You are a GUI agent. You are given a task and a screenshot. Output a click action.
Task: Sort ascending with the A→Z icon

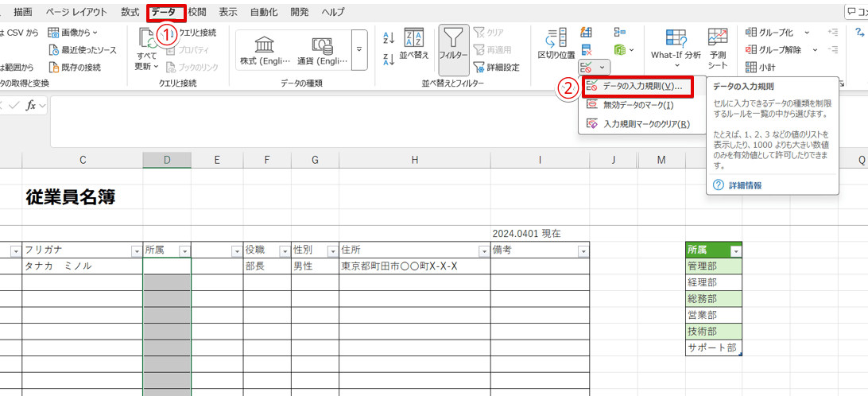click(x=389, y=38)
